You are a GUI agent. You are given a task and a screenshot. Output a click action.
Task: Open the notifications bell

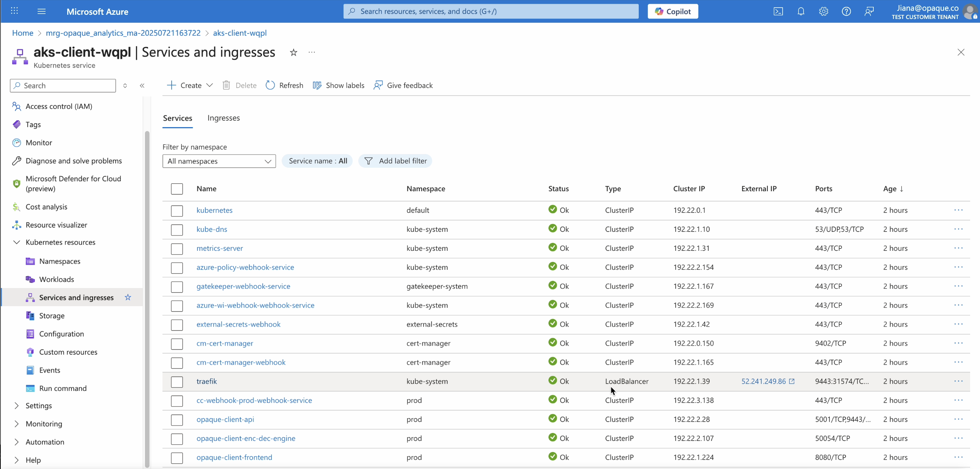801,11
